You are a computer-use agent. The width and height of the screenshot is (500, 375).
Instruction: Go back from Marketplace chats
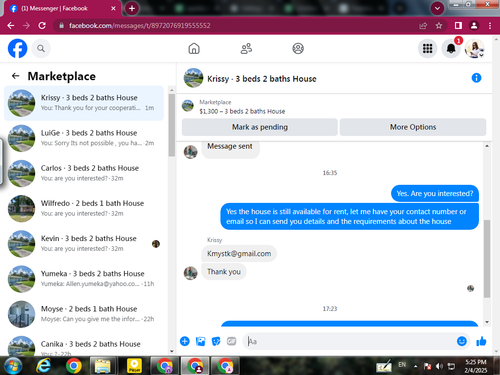[x=15, y=76]
